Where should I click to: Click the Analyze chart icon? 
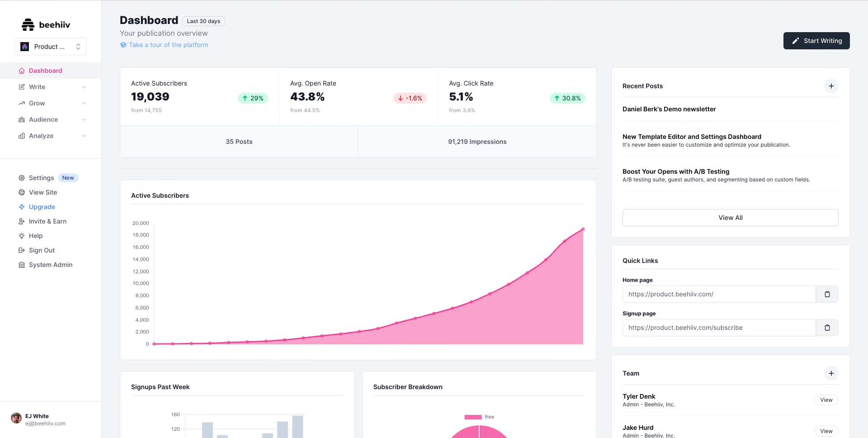22,136
